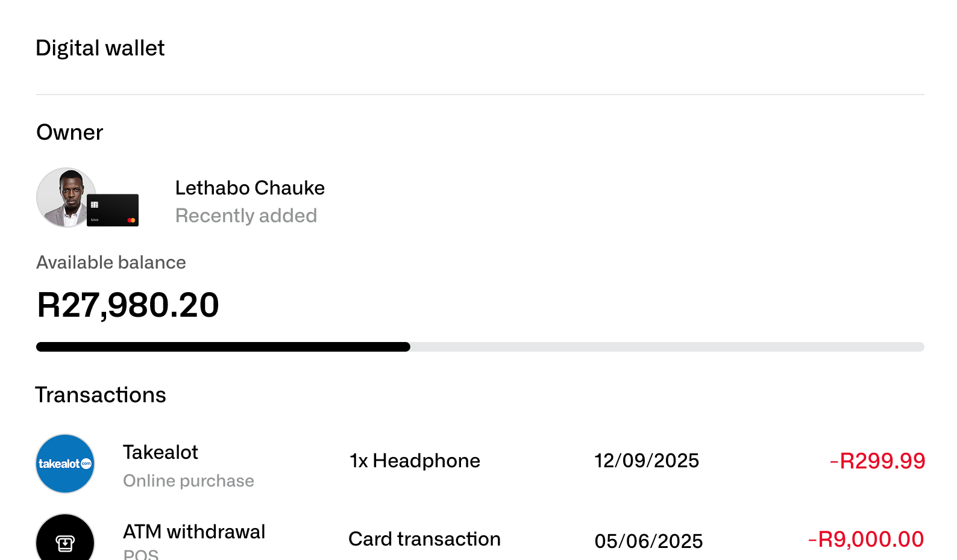Open the Takealot transaction entry
957x560 pixels.
click(x=160, y=452)
